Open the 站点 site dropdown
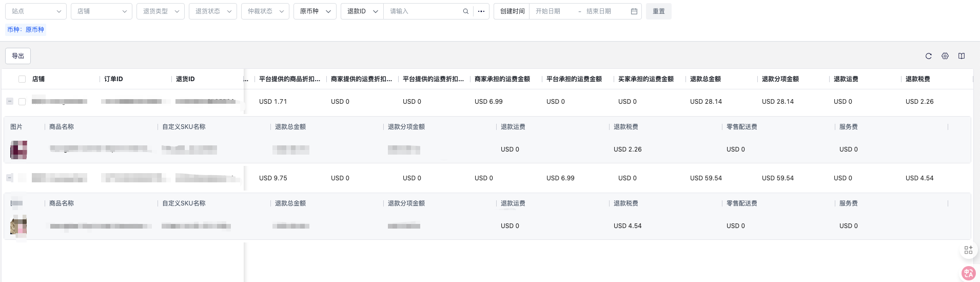Viewport: 980px width, 282px height. tap(36, 11)
